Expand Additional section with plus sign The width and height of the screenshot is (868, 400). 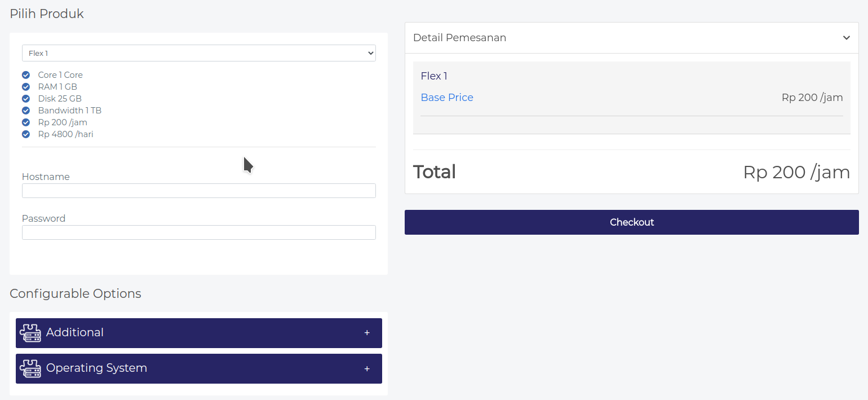[367, 333]
